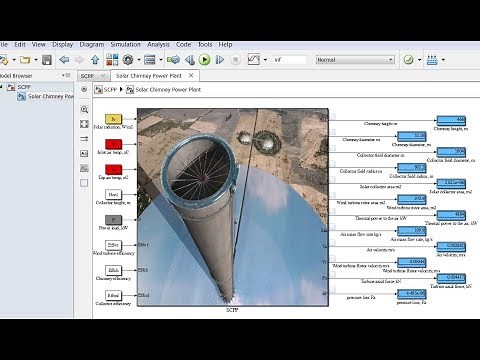This screenshot has height=360, width=480.
Task: Navigate back with the left blue arrow
Action: point(64,60)
